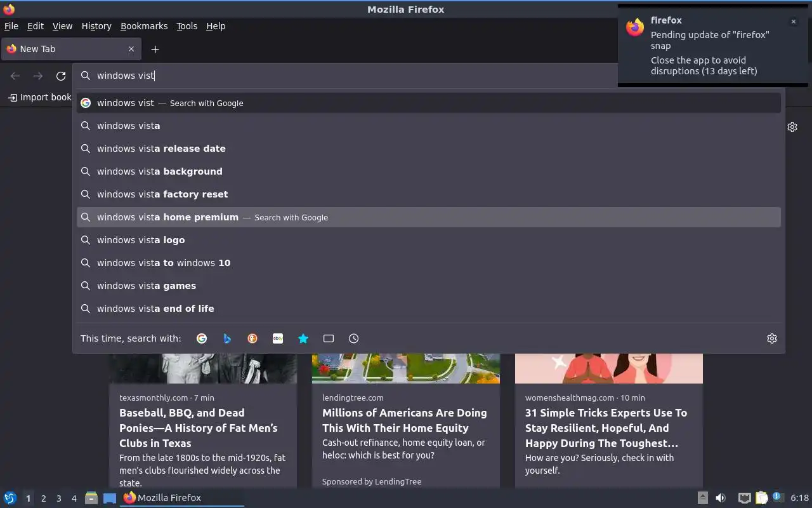Screen dimensions: 812x508
Task: Click the Import bookmarks toolbar button
Action: click(x=39, y=97)
